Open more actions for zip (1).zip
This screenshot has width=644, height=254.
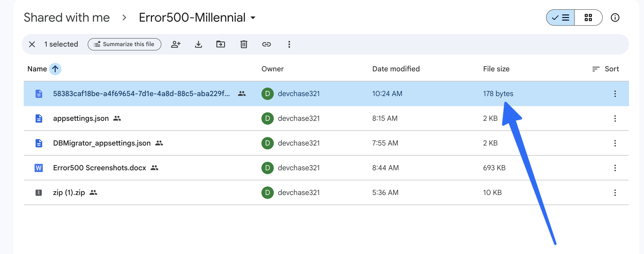click(x=615, y=193)
